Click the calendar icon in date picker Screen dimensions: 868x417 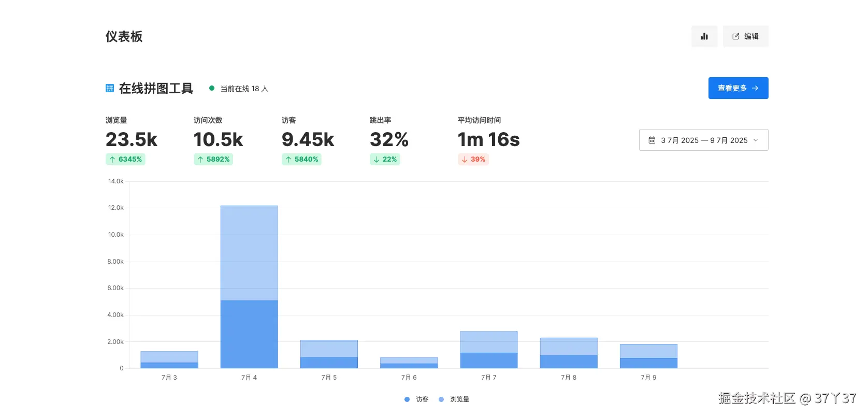[x=652, y=140]
